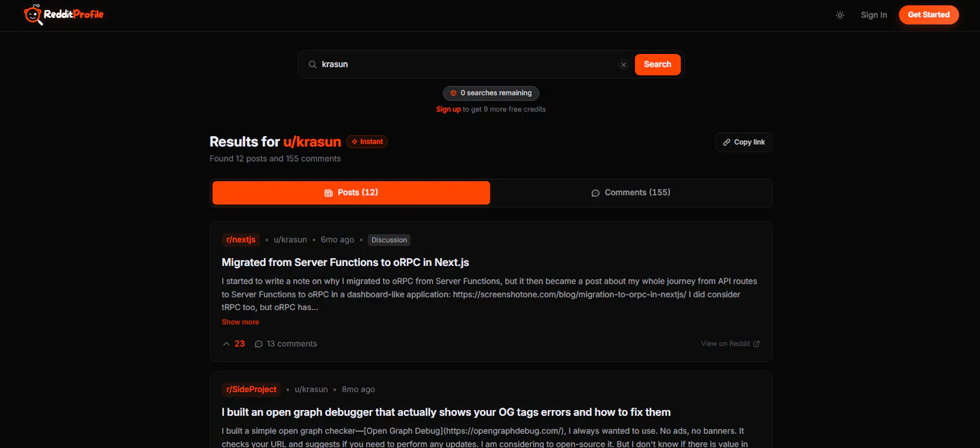Screen dimensions: 980x448
Task: Select the u/krasun author on the SideProject post
Action: point(311,390)
